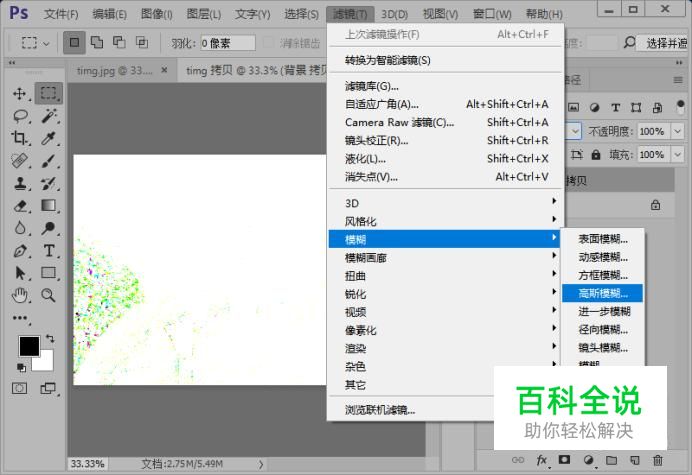Select the Brush tool
Image resolution: width=692 pixels, height=475 pixels.
tap(49, 161)
